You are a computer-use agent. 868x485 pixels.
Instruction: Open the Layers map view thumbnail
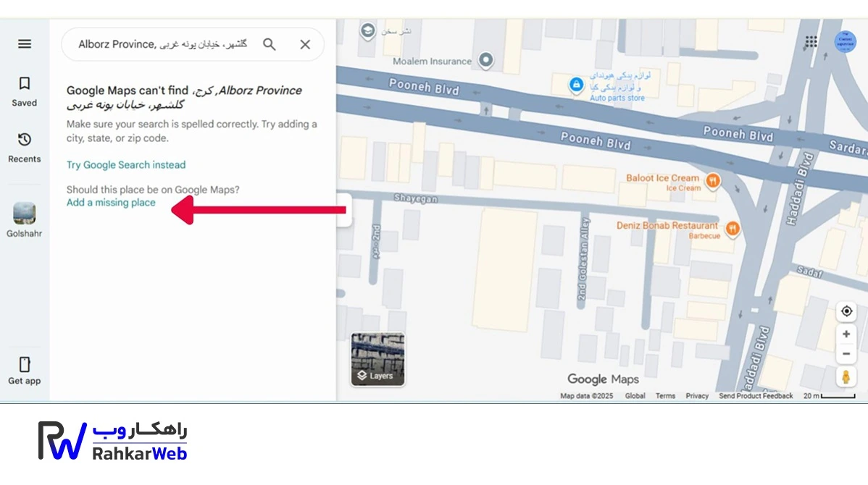tap(377, 359)
